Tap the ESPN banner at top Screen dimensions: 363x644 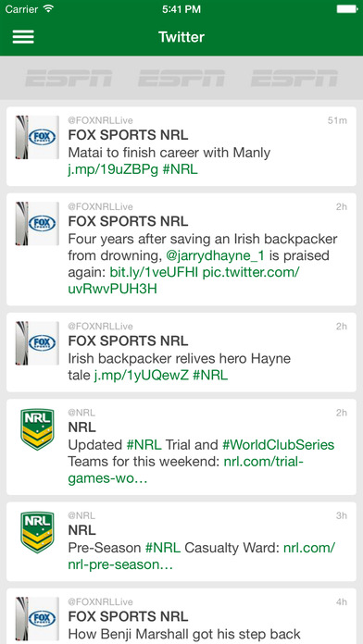click(181, 78)
